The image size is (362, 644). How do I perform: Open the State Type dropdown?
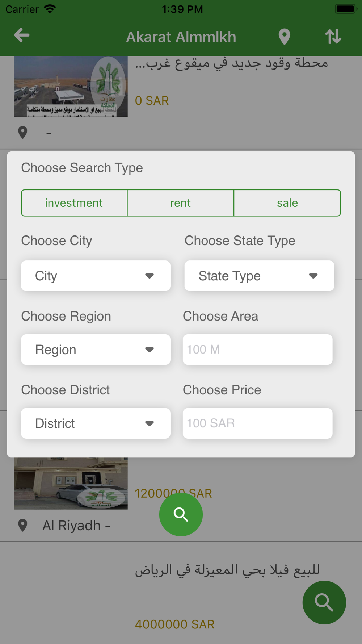(259, 276)
